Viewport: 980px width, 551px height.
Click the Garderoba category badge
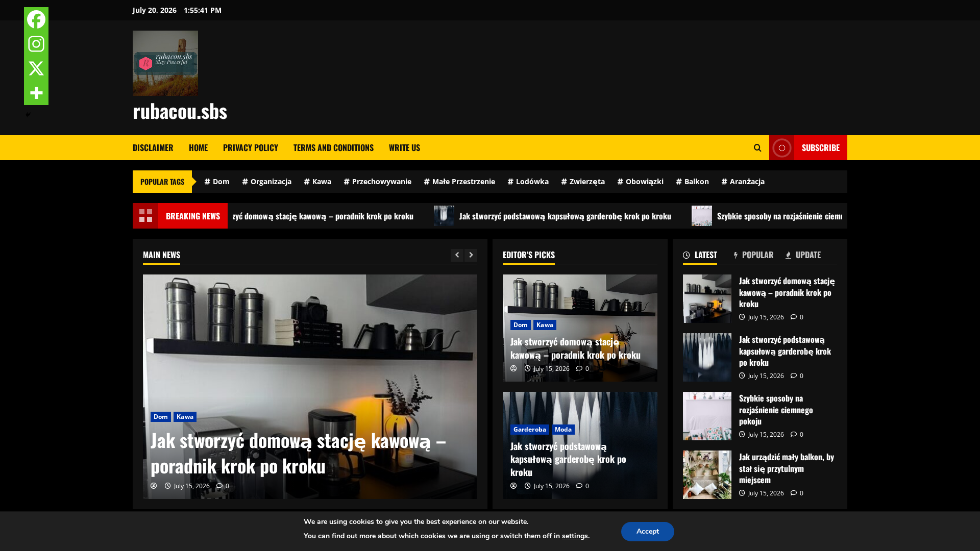coord(530,430)
